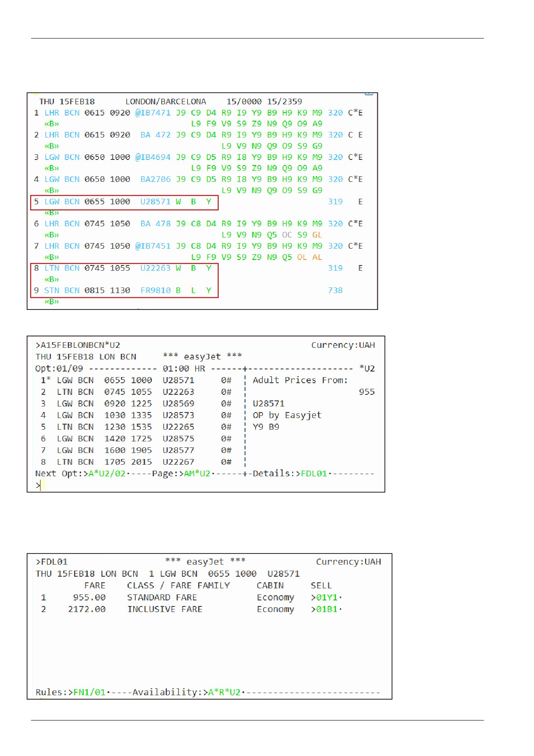This screenshot has width=534, height=756.
Task: Click the AM*U2 page link
Action: pos(197,473)
